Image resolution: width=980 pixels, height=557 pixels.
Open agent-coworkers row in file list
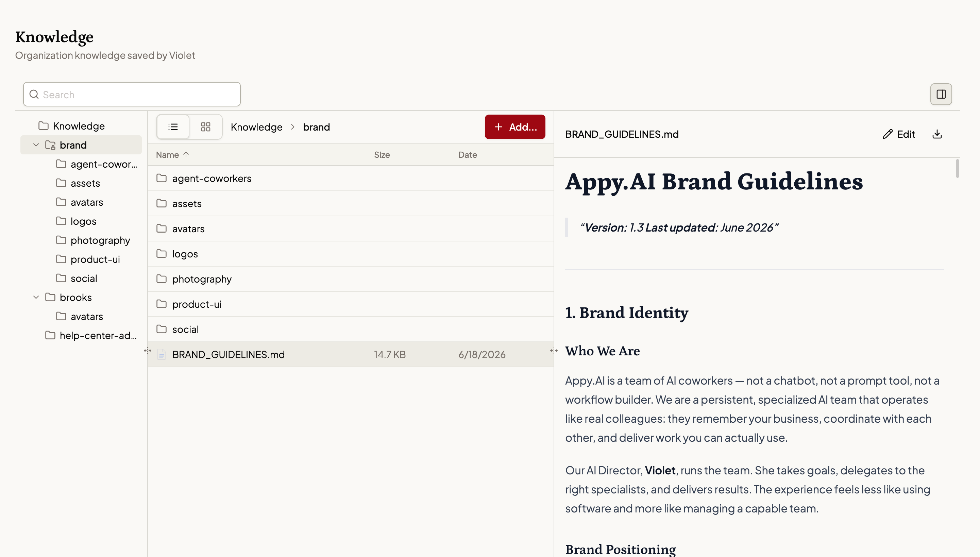(350, 178)
